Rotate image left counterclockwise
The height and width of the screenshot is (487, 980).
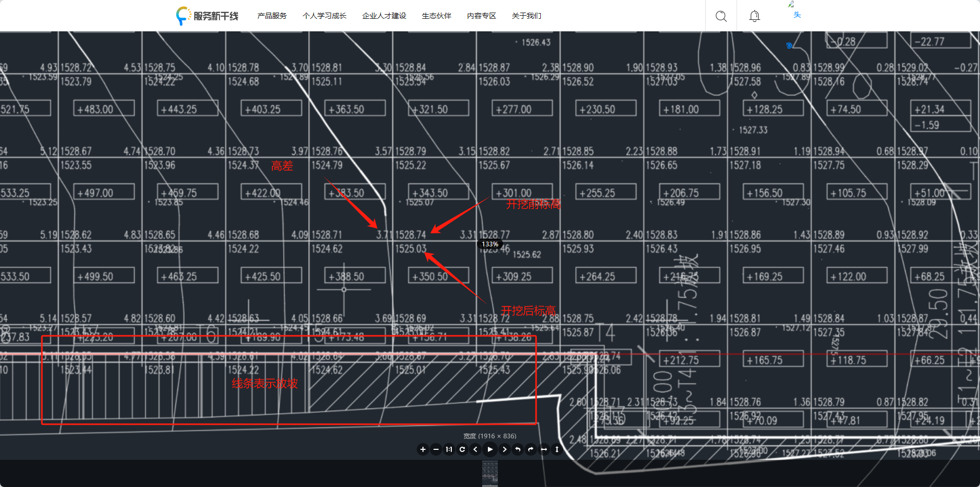[x=518, y=449]
